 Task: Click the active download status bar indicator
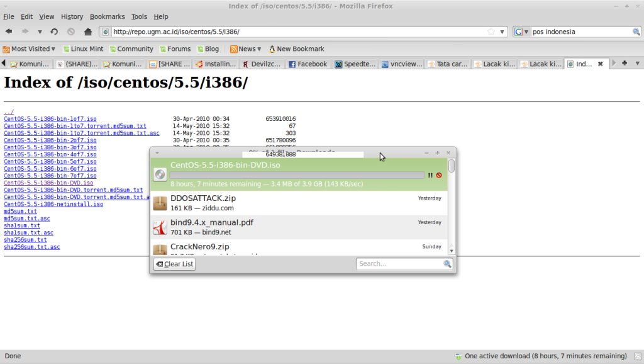click(x=541, y=356)
